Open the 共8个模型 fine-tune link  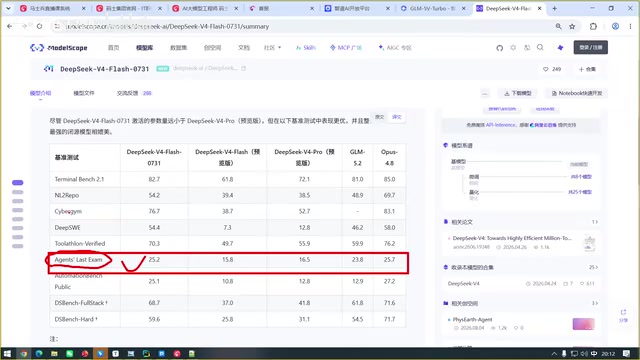tap(581, 177)
